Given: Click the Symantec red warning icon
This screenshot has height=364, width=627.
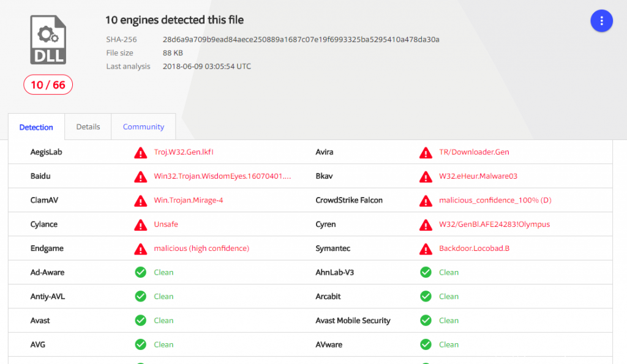Looking at the screenshot, I should [x=426, y=249].
